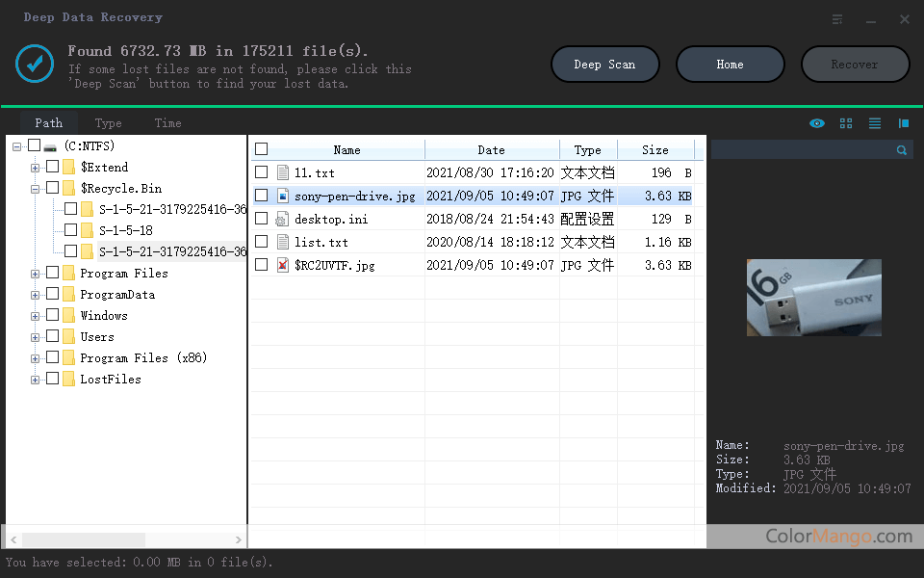Expand the Windows folder tree node
Viewport: 924px width, 578px height.
[x=36, y=316]
